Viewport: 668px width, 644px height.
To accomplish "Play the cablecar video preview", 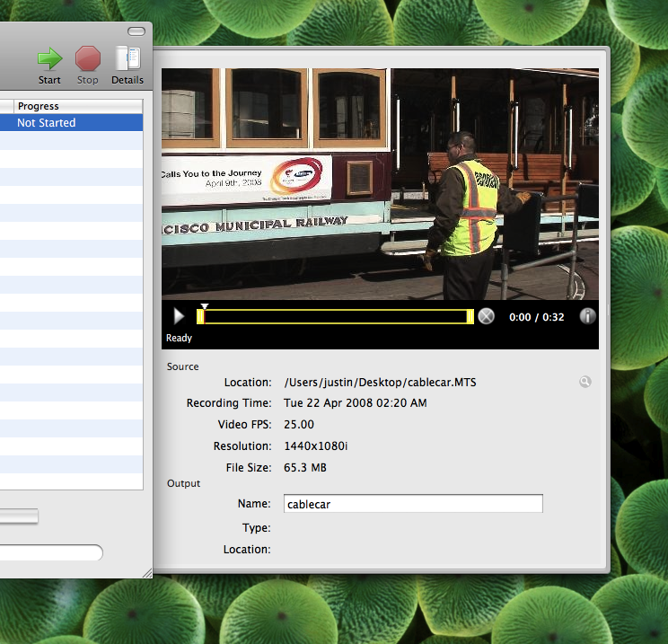I will tap(179, 316).
